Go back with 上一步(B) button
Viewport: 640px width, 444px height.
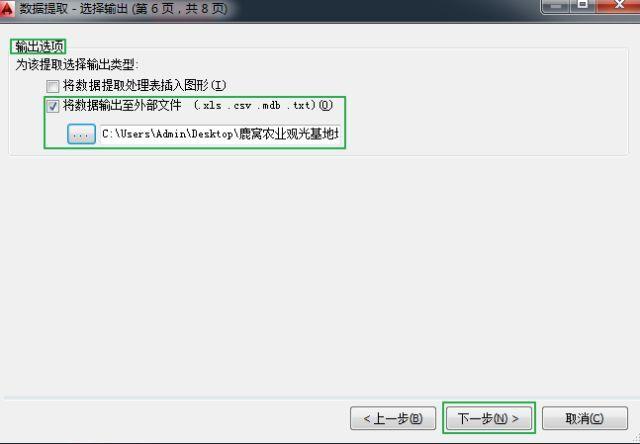pos(393,418)
